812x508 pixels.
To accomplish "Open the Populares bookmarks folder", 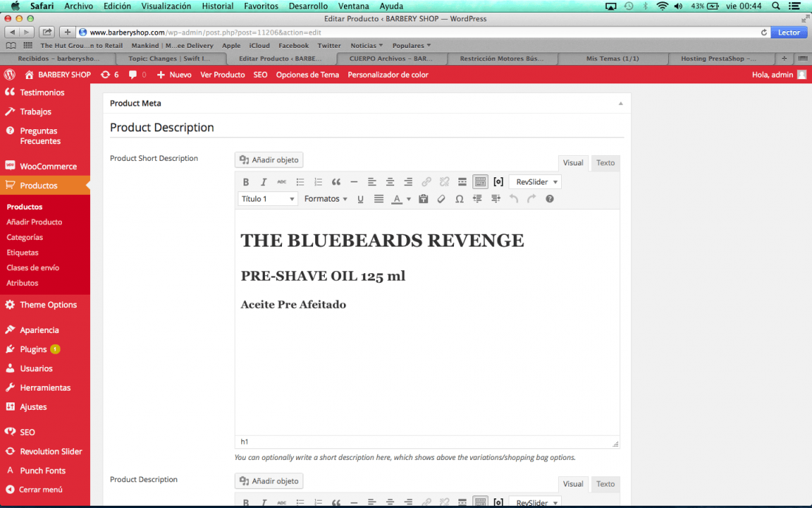I will (412, 46).
